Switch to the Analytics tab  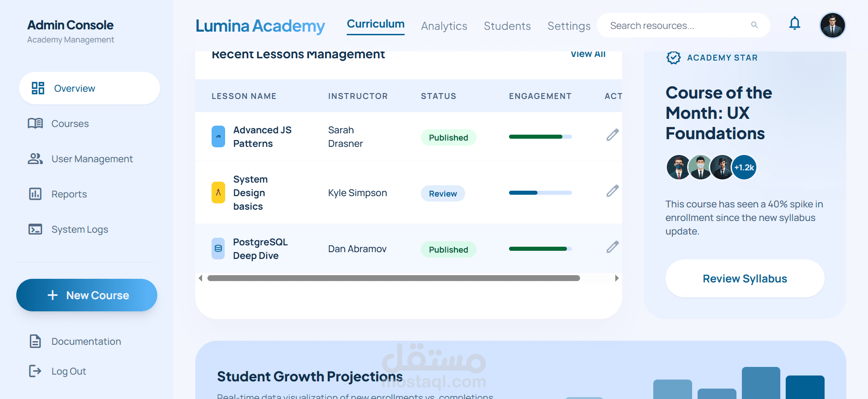(444, 26)
